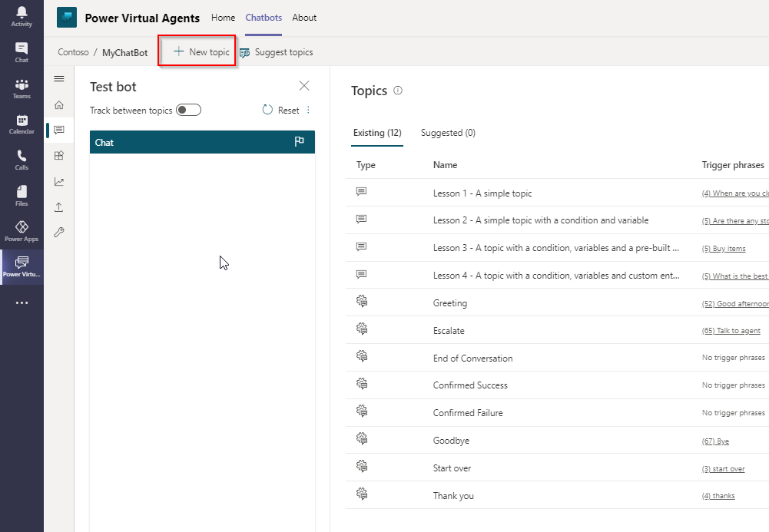Open the Analytics chart nav icon
This screenshot has height=532, width=769.
pos(59,182)
